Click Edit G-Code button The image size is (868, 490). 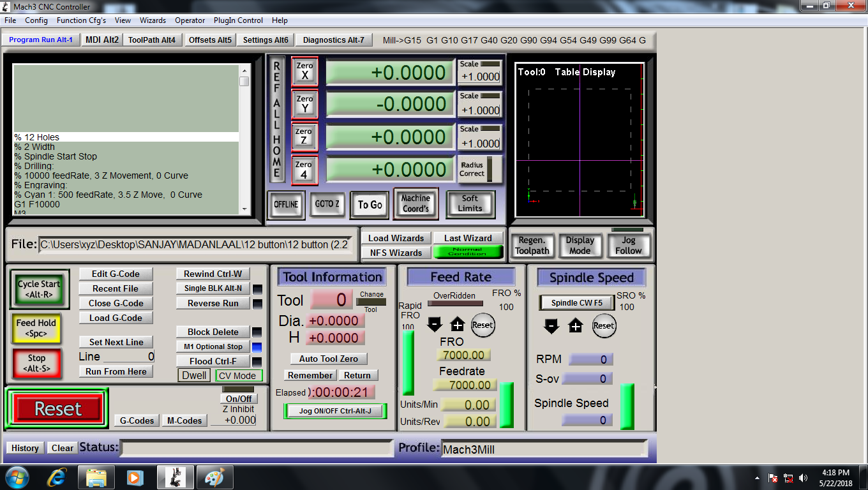[116, 274]
